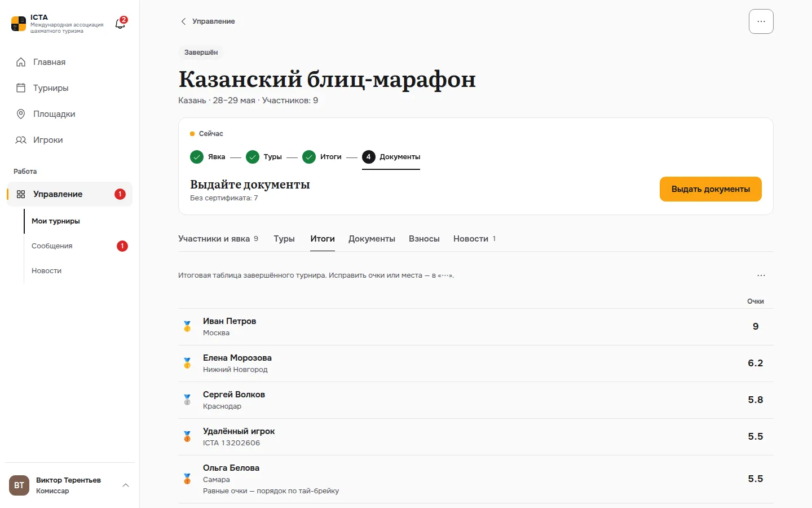
Task: Open the Документы tab below the progress card
Action: 372,239
